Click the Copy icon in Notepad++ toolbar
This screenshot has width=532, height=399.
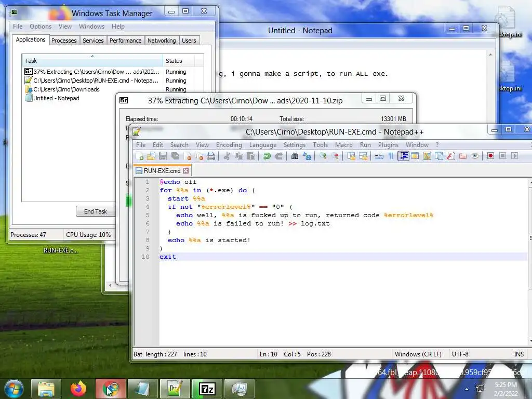239,156
